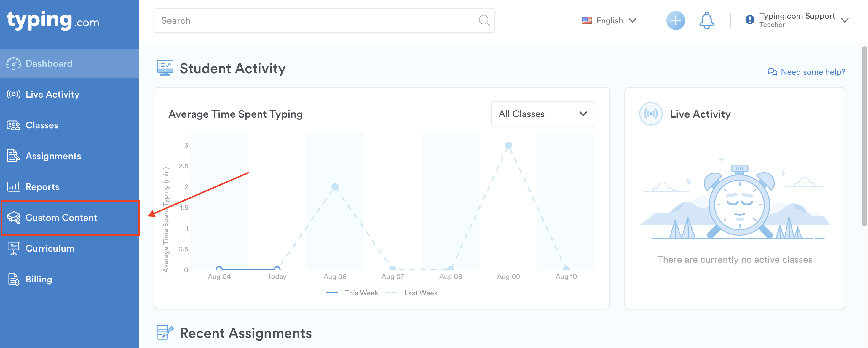
Task: Click the Student Activity monitor icon
Action: (x=165, y=68)
